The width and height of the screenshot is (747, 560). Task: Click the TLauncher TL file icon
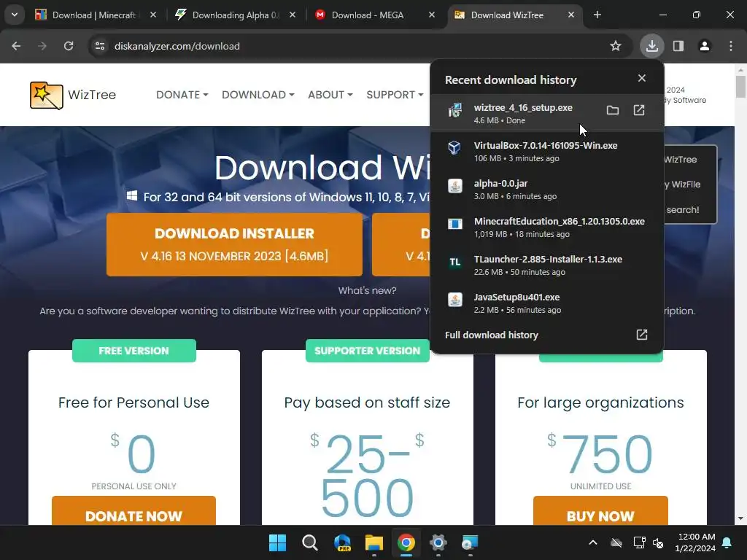455,262
